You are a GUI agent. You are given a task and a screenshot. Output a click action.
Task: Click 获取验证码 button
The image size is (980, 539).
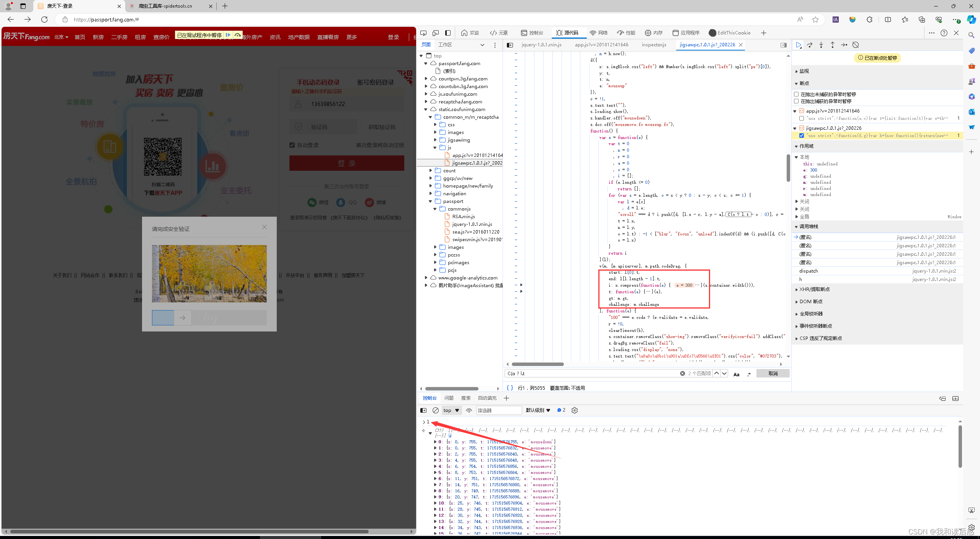point(382,127)
